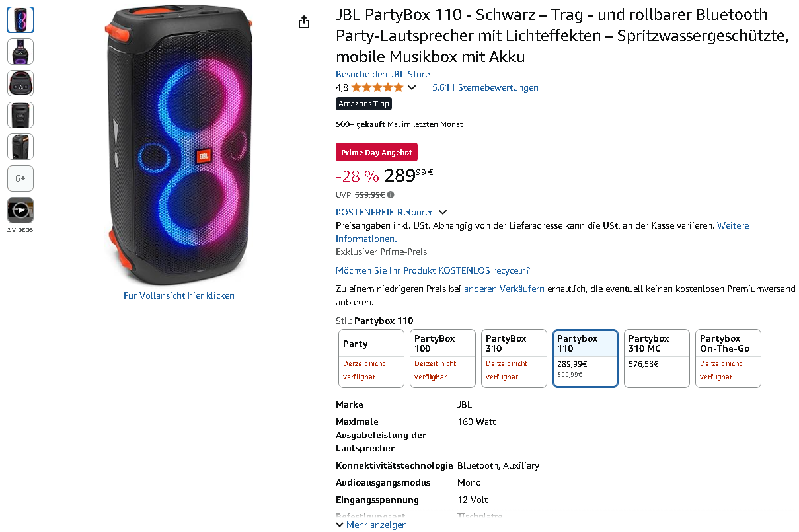The width and height of the screenshot is (799, 532).
Task: Open the 5.611 Sternebewertungen link
Action: [x=485, y=87]
